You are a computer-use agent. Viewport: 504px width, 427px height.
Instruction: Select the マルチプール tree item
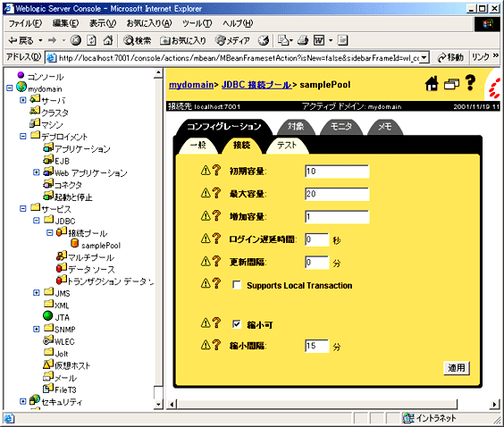91,257
